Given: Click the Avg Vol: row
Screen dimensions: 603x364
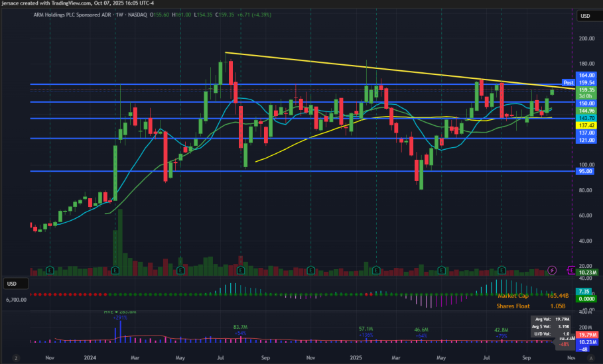Looking at the screenshot, I should (x=551, y=319).
